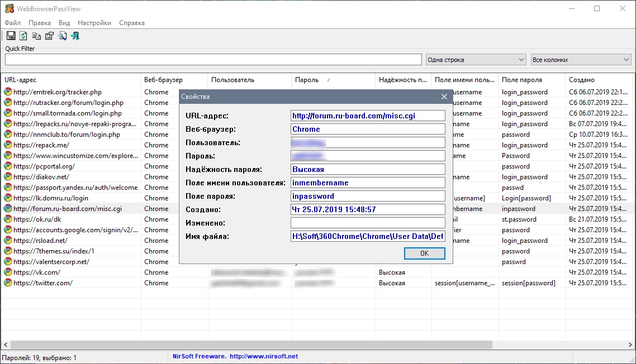Click Chrome icon of ok.ru/dk row
Viewport: 636px width, 364px height.
click(8, 219)
